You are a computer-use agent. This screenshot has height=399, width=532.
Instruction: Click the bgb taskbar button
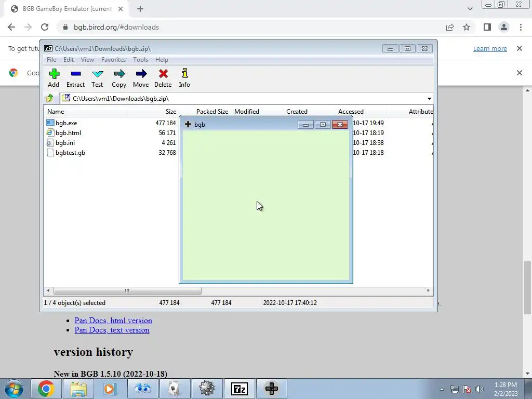point(271,389)
